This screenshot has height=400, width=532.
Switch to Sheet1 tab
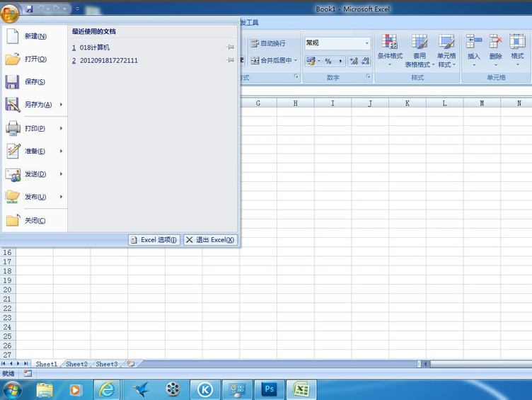click(x=47, y=364)
